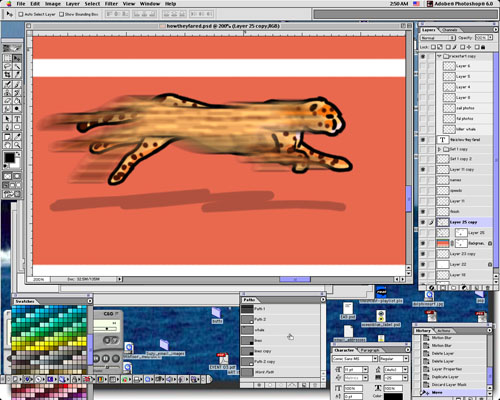Select the Paintbrush tool
Viewport: 500px width, 400px height.
17,84
